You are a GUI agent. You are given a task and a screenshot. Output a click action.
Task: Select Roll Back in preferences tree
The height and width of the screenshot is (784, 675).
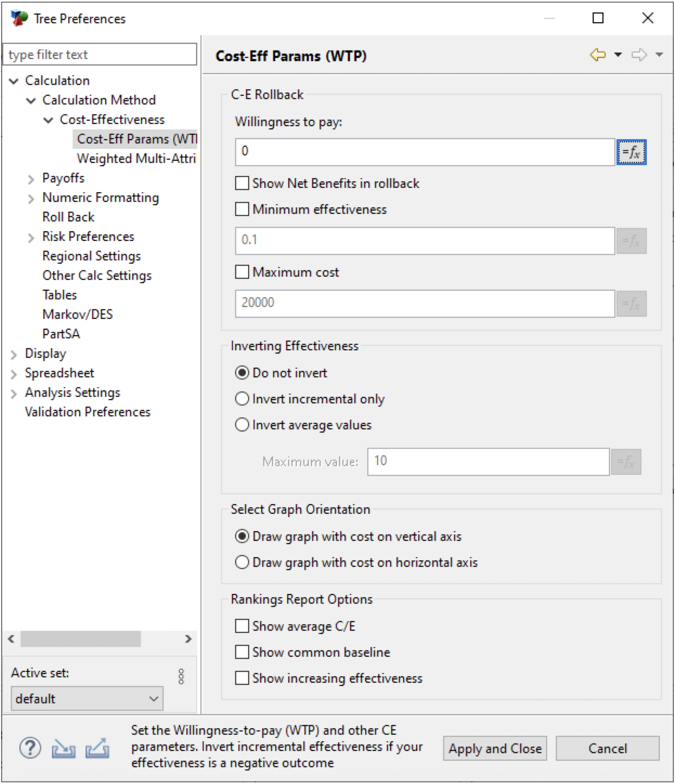(x=68, y=217)
